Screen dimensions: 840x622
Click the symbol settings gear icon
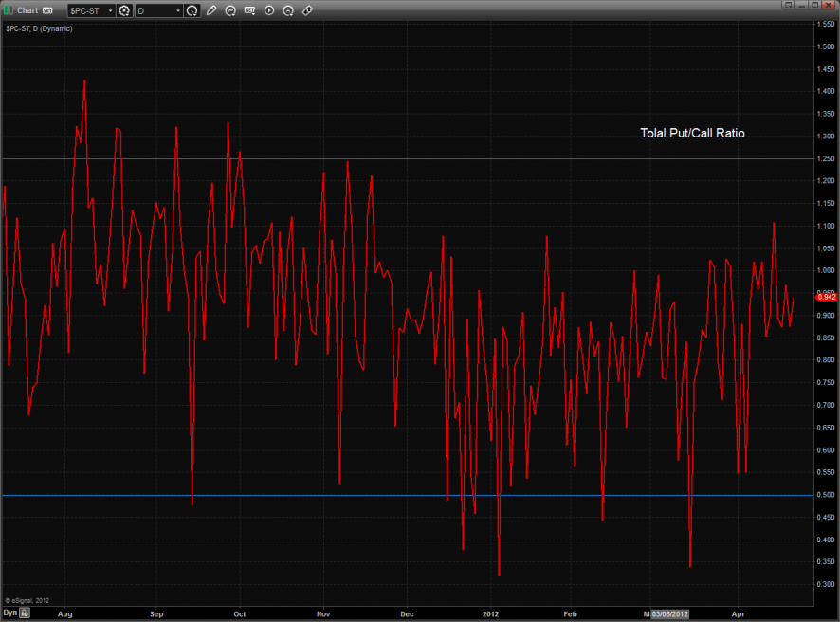[x=124, y=10]
